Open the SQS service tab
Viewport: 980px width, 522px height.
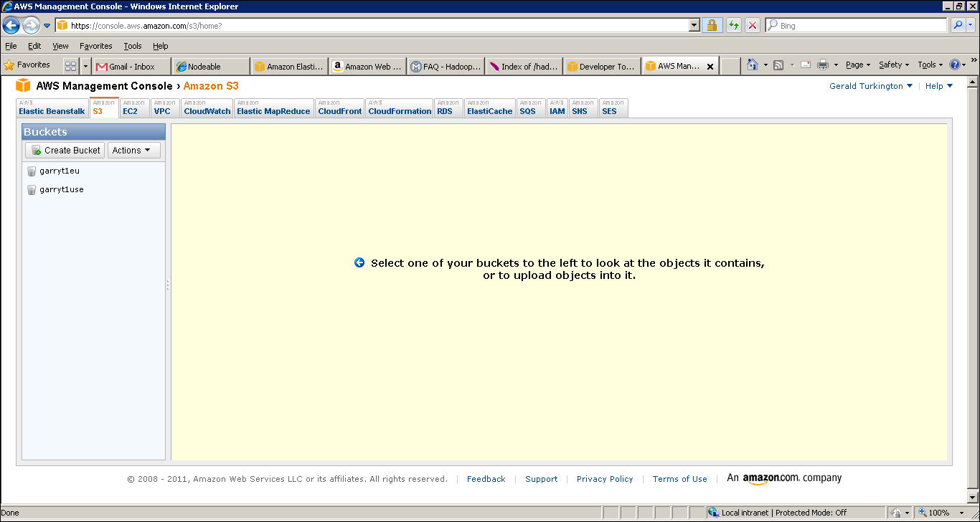tap(531, 108)
